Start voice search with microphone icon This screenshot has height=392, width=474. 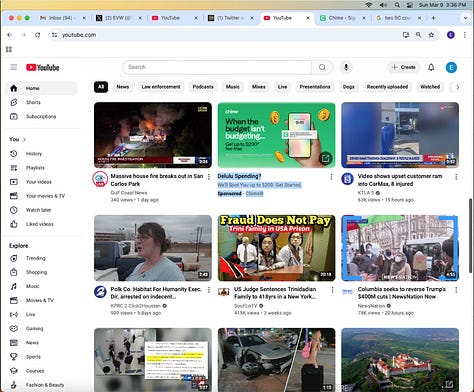(346, 67)
